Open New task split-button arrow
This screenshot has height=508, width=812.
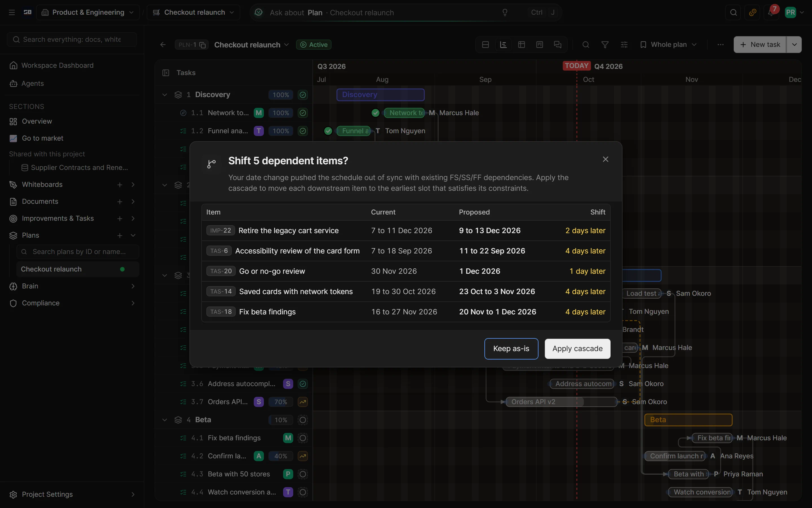pos(794,45)
